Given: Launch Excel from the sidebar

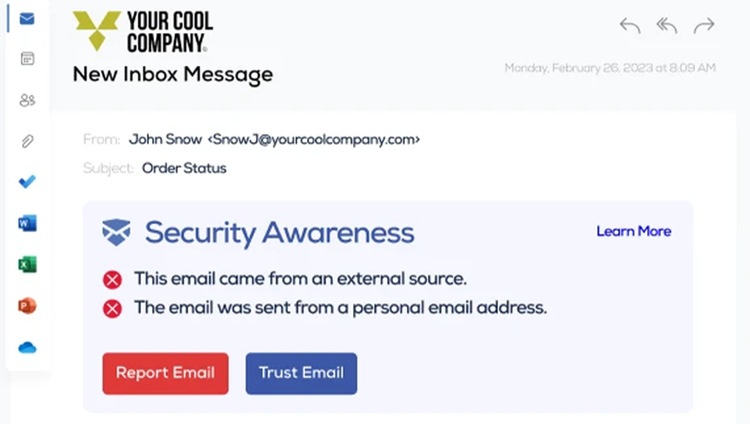Looking at the screenshot, I should pos(27,264).
